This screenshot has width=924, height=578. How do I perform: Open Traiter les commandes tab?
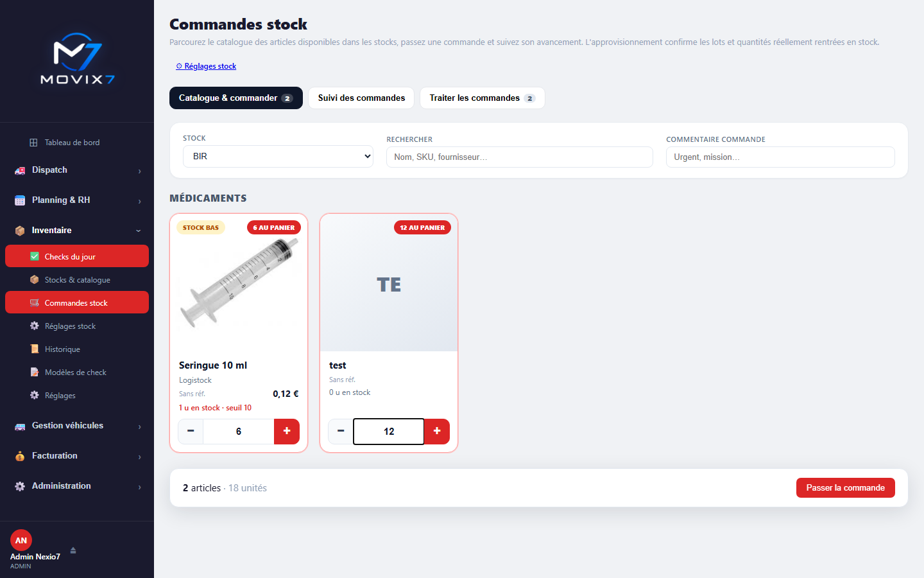[x=482, y=98]
